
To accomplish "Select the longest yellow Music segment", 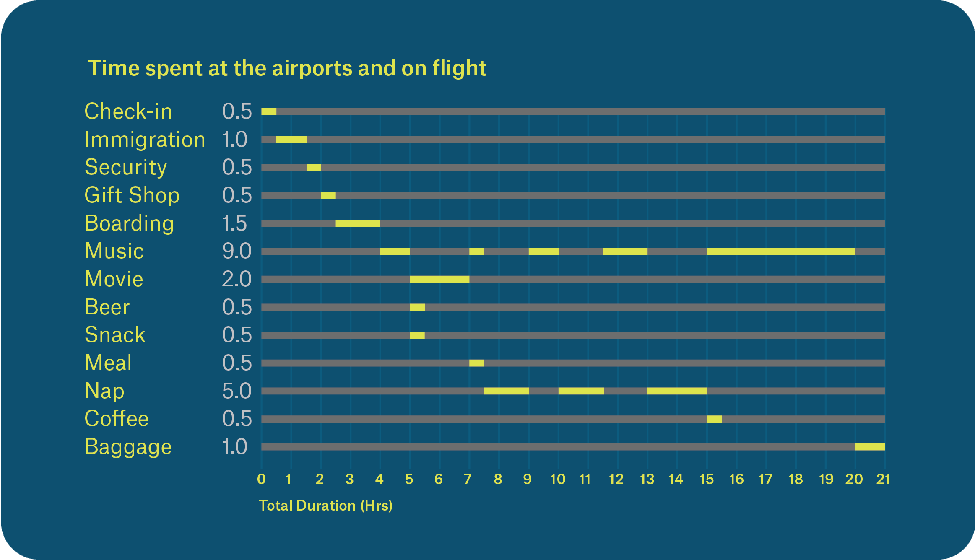I will (x=781, y=251).
